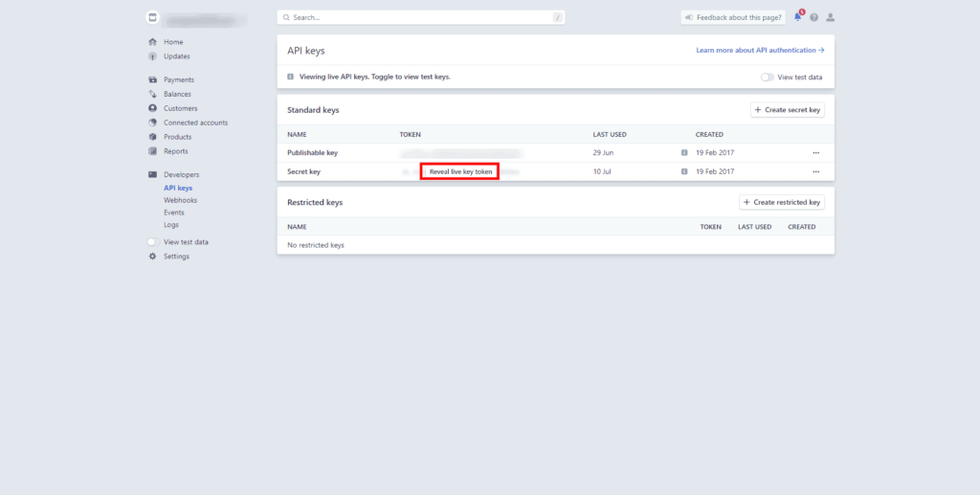Click No restricted keys text

click(x=316, y=246)
